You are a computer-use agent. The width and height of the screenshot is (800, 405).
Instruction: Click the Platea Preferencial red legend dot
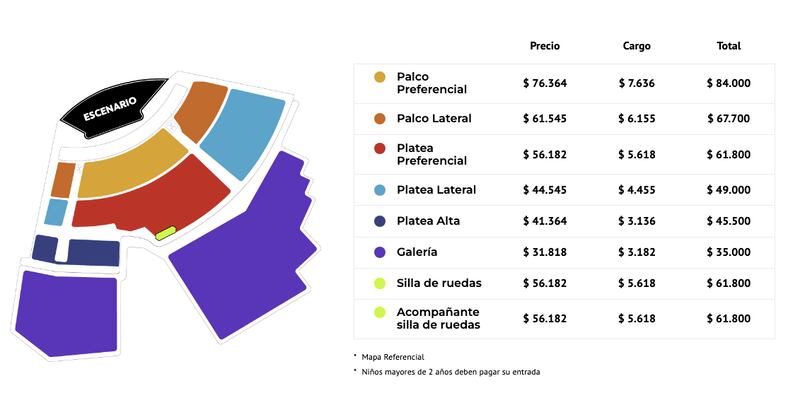(380, 148)
